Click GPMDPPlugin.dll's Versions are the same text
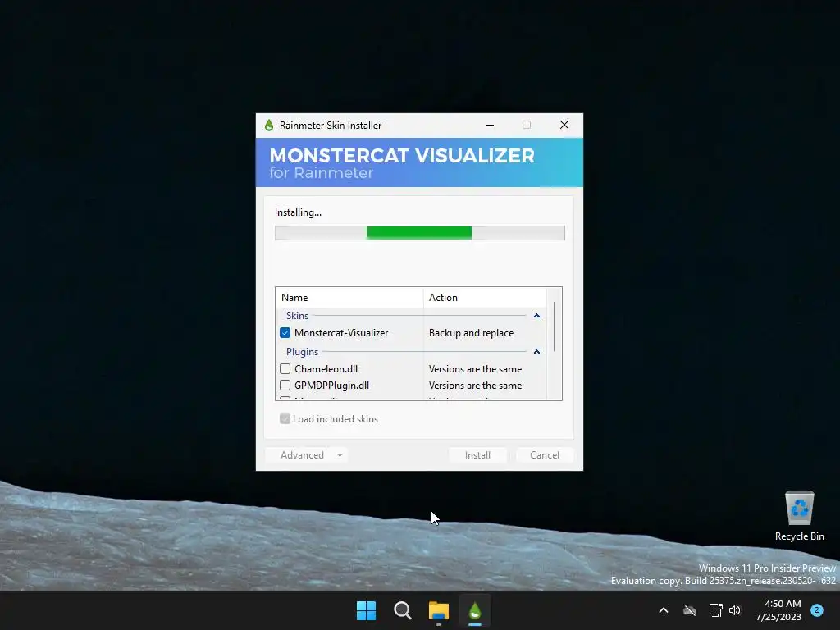 click(475, 386)
